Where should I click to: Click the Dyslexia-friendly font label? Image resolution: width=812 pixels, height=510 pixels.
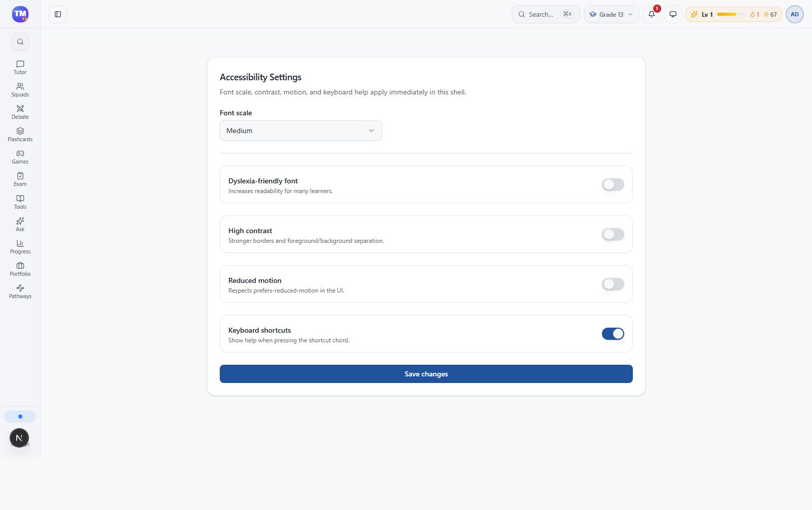pos(263,181)
